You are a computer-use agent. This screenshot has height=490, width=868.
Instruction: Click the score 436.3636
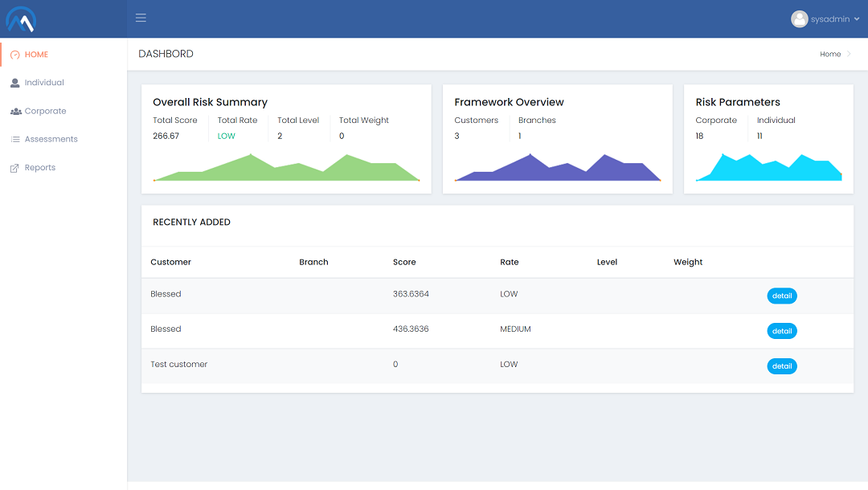click(x=411, y=329)
